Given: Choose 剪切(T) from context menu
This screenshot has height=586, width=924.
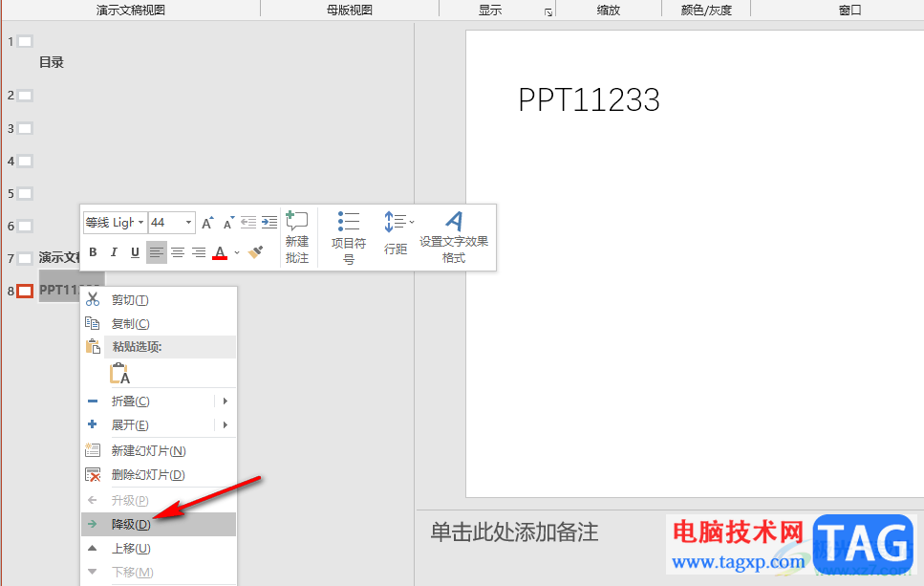Looking at the screenshot, I should [x=159, y=300].
